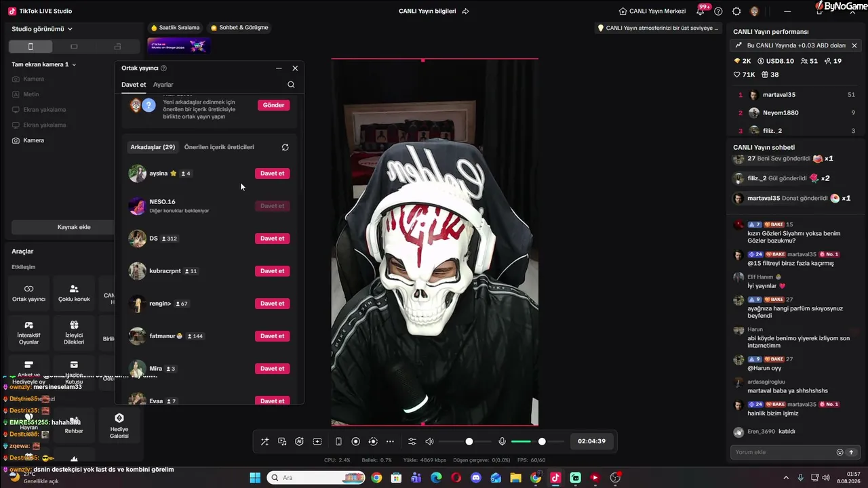Open the profile avatar menu
This screenshot has width=868, height=488.
755,11
